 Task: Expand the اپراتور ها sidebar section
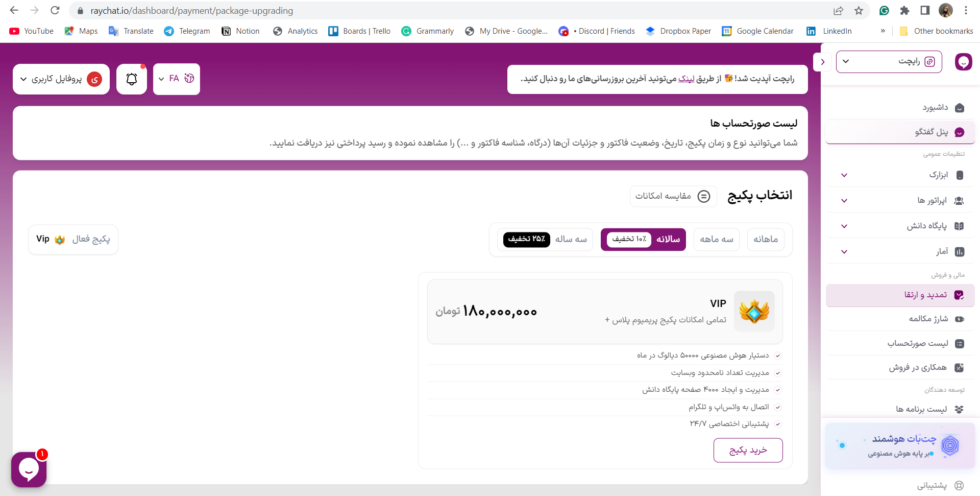click(900, 201)
